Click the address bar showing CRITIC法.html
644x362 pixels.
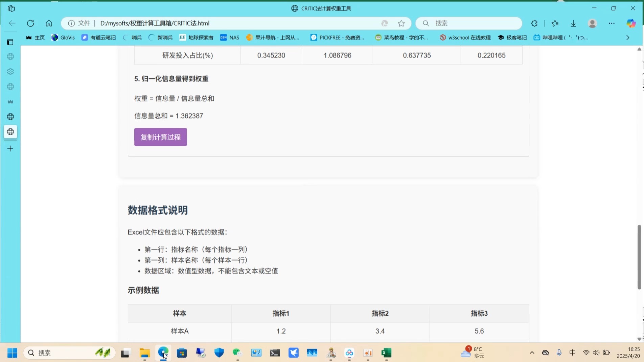pyautogui.click(x=237, y=23)
